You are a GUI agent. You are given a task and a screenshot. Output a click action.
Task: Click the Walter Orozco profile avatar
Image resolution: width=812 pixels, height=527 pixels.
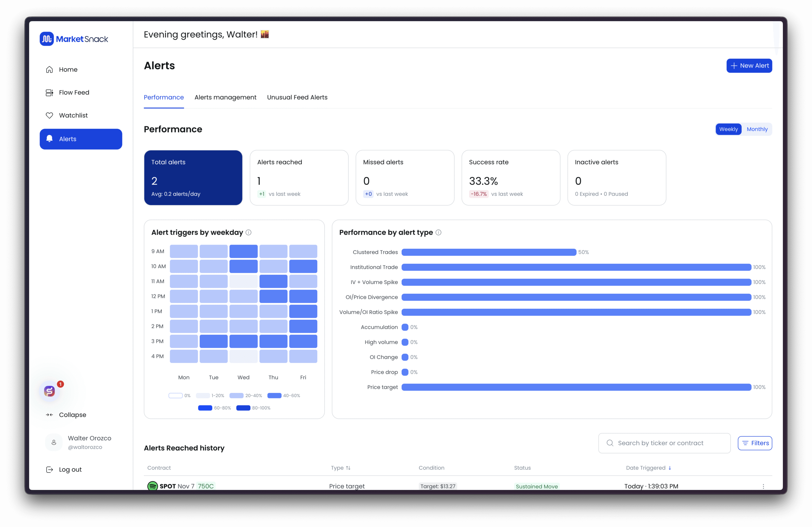[x=54, y=442]
